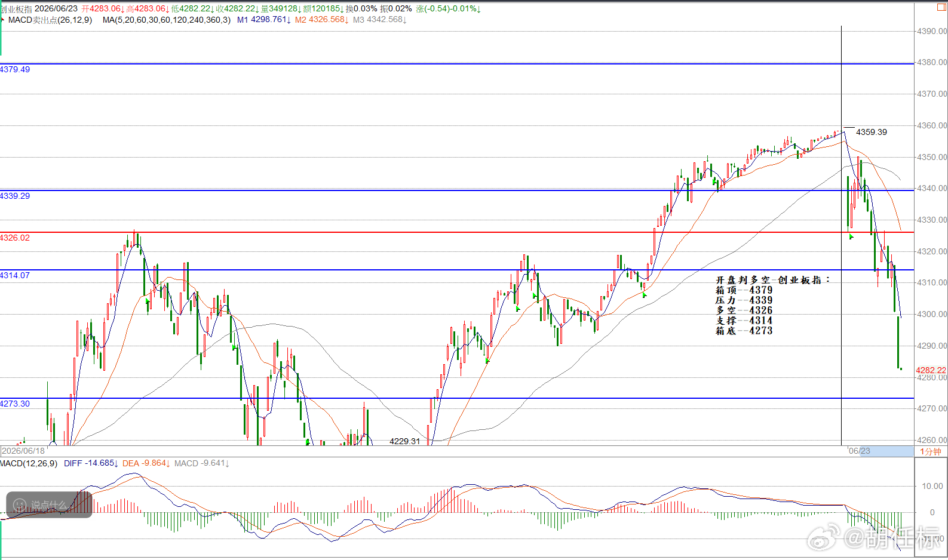Click the 2026/06/23 date in header
Viewport: 948px width, 560px height.
tap(56, 9)
